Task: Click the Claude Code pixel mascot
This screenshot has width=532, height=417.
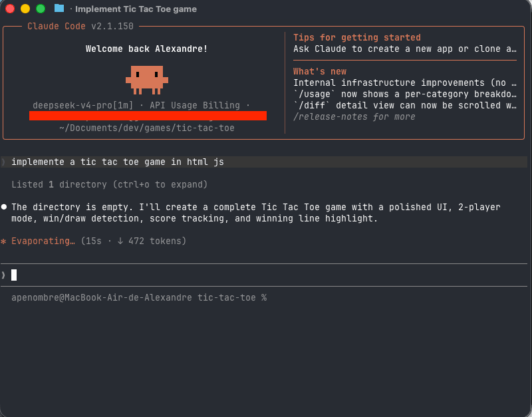Action: tap(147, 80)
